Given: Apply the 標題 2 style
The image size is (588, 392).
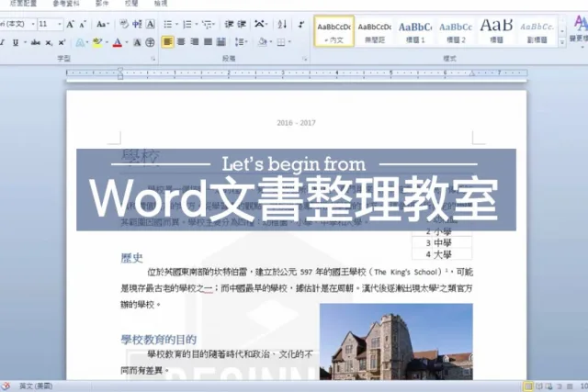Looking at the screenshot, I should tap(456, 32).
